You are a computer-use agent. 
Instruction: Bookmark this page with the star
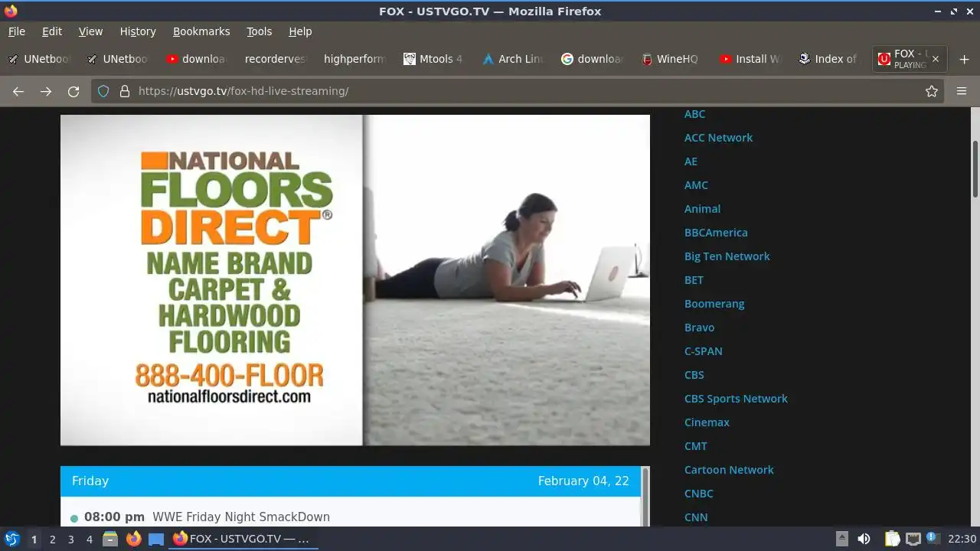[x=932, y=91]
